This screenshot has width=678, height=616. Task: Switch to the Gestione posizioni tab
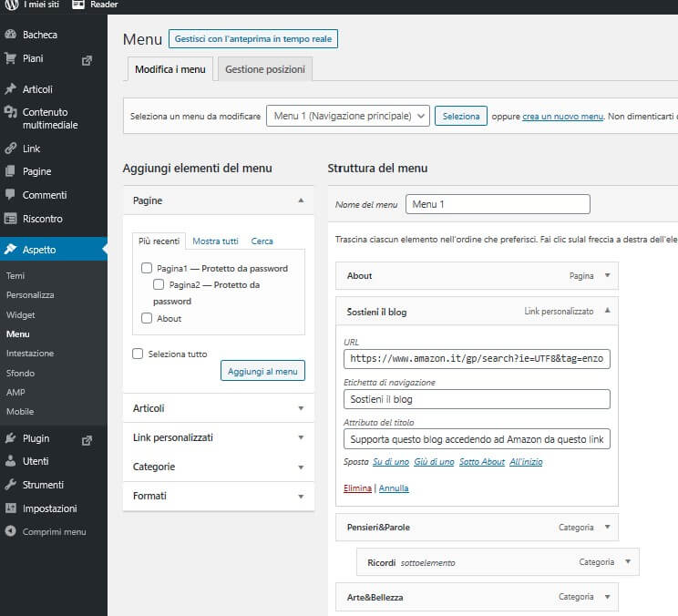(265, 69)
